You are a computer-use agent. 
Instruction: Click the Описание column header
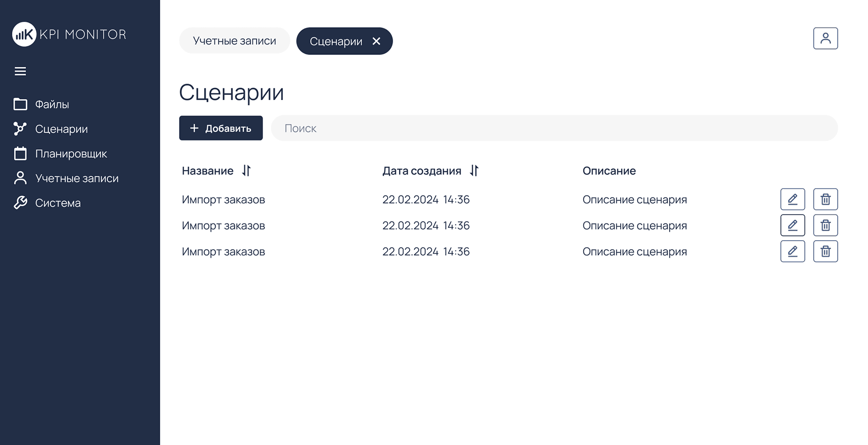pos(609,171)
